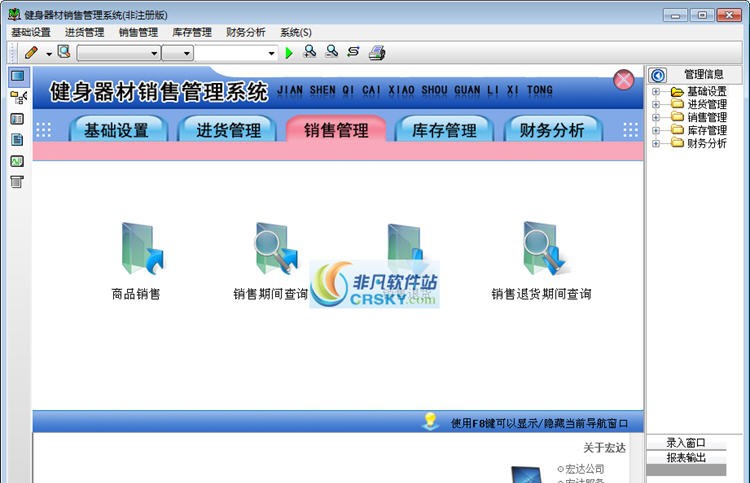Click the document report icon in left sidebar
This screenshot has width=750, height=483.
(x=17, y=140)
